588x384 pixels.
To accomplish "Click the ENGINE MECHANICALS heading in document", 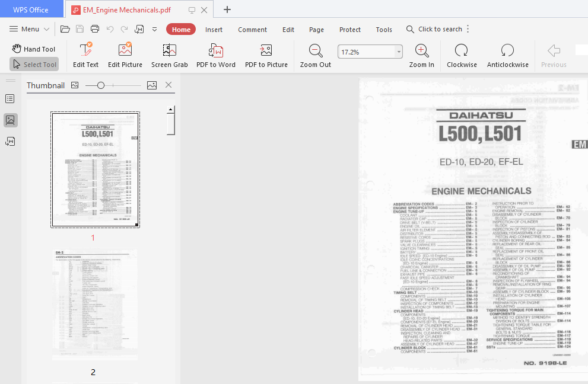I will point(481,191).
